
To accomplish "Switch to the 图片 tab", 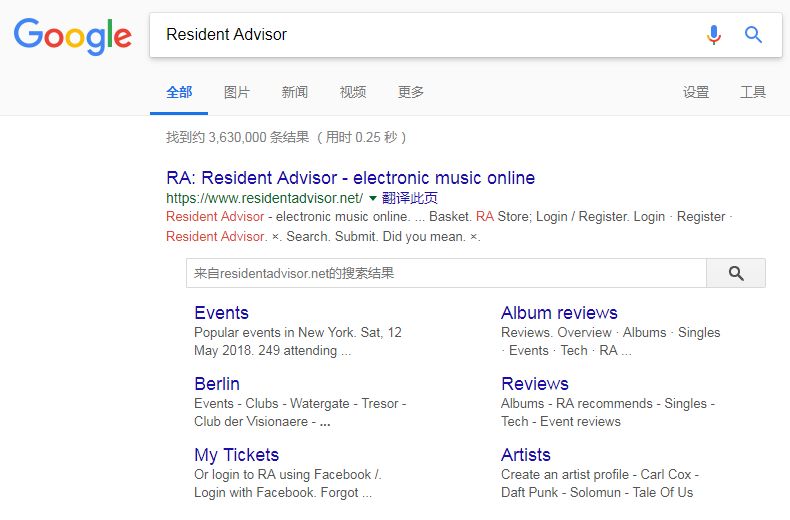I will pyautogui.click(x=237, y=92).
